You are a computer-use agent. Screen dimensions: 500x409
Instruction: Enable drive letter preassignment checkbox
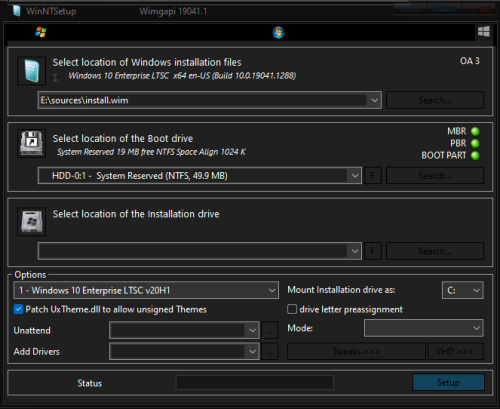point(292,309)
